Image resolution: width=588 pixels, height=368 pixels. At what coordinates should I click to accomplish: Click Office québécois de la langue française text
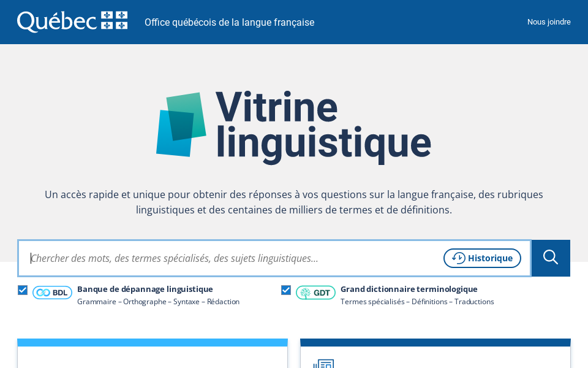(x=229, y=22)
